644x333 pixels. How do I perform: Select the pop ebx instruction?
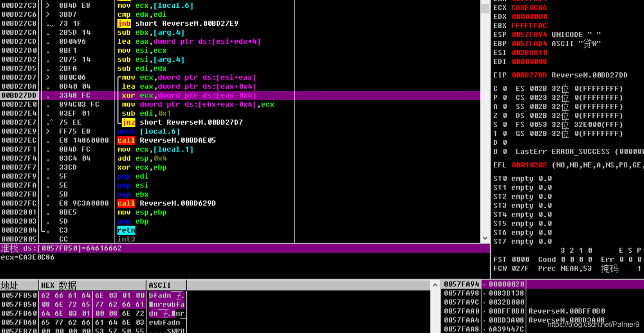(x=133, y=194)
